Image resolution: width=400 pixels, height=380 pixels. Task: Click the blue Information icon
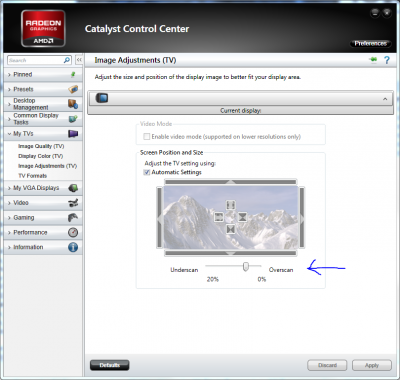73,247
